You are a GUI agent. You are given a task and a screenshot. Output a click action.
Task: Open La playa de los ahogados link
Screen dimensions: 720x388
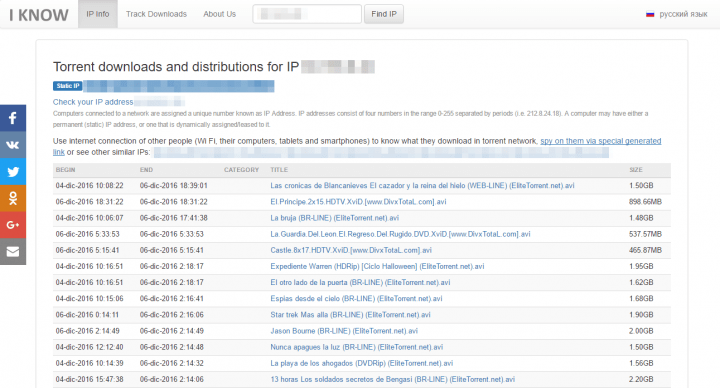tap(361, 363)
